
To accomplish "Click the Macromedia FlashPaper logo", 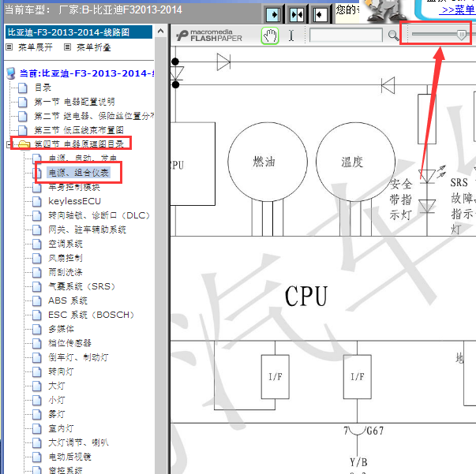I will (209, 35).
